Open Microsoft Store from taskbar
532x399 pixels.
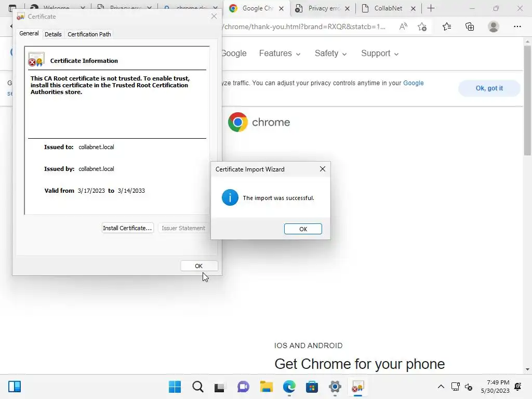pyautogui.click(x=312, y=387)
